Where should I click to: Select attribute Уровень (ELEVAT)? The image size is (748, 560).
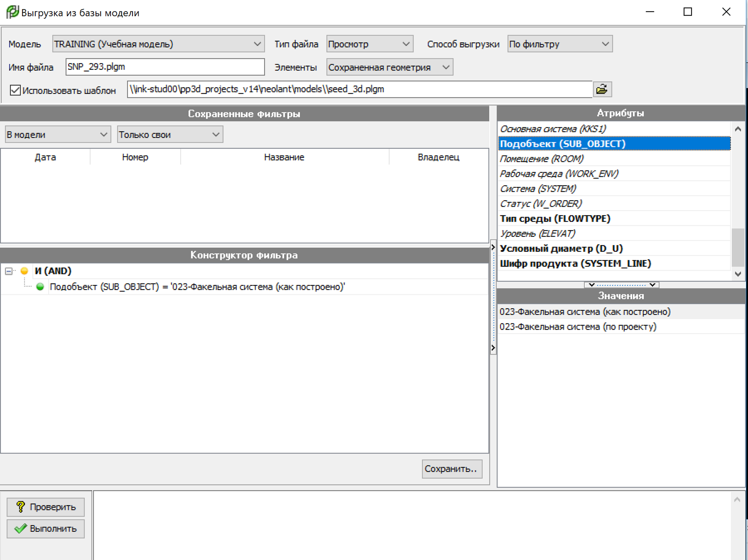tap(614, 233)
